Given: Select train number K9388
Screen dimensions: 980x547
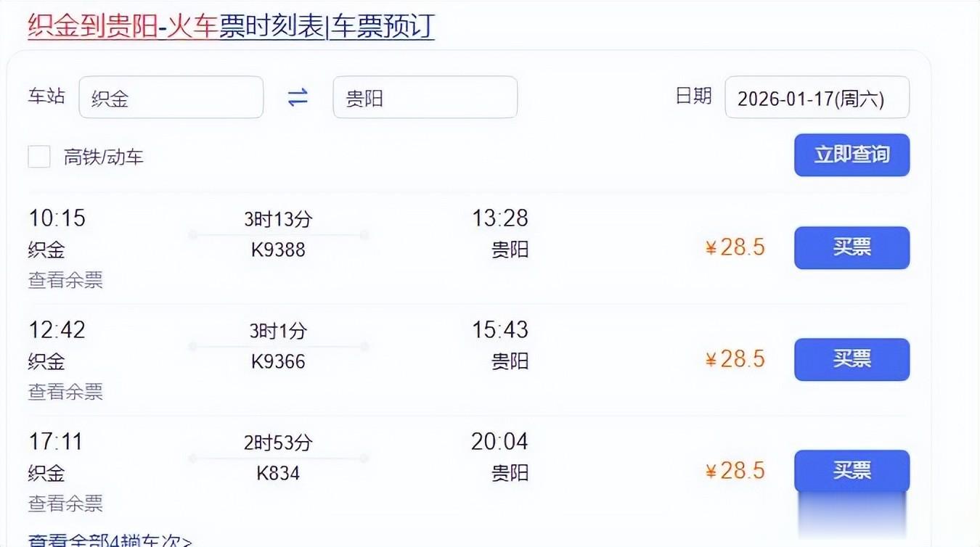Looking at the screenshot, I should 278,250.
